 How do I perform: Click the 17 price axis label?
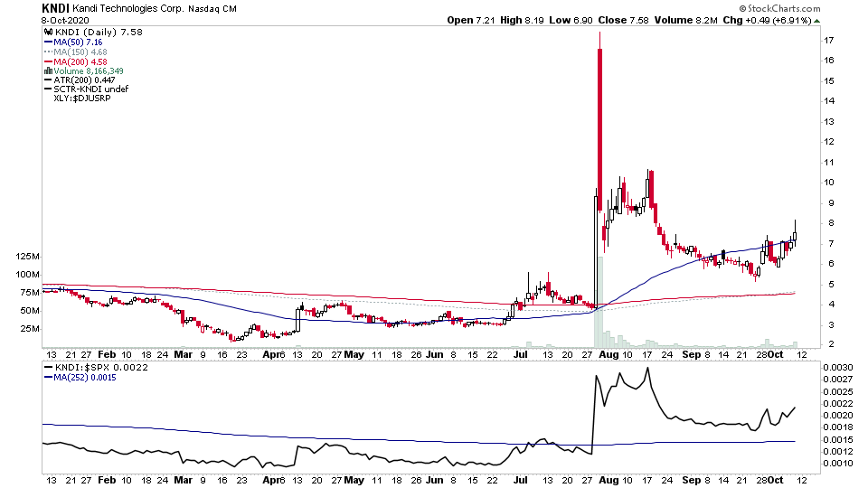click(829, 41)
